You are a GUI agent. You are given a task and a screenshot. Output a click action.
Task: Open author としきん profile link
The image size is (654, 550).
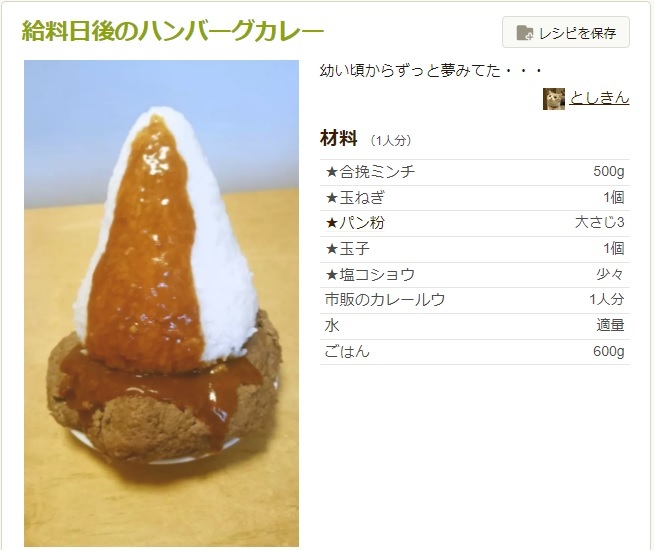599,98
